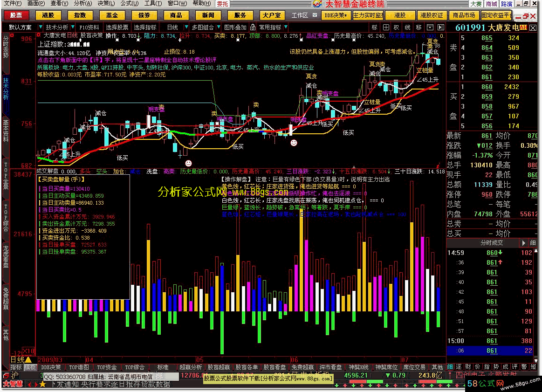The image size is (542, 392).
Task: Click the window panel icon beside 移
Action: tap(430, 28)
